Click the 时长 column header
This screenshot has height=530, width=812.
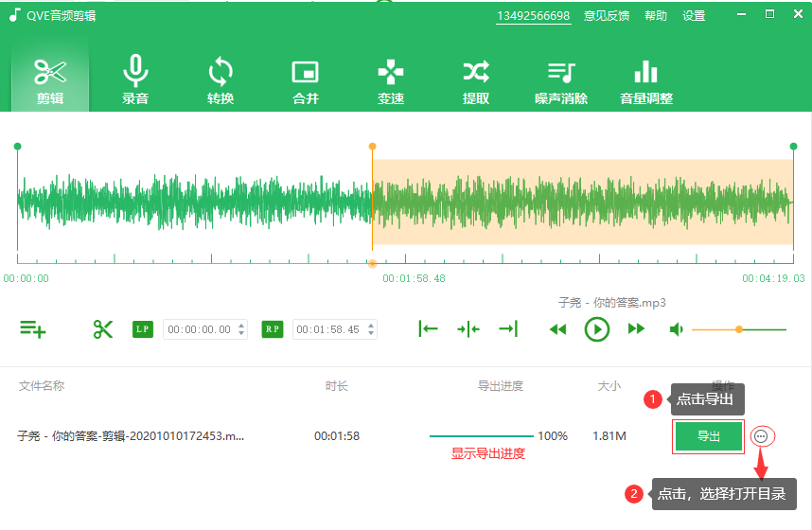point(337,386)
